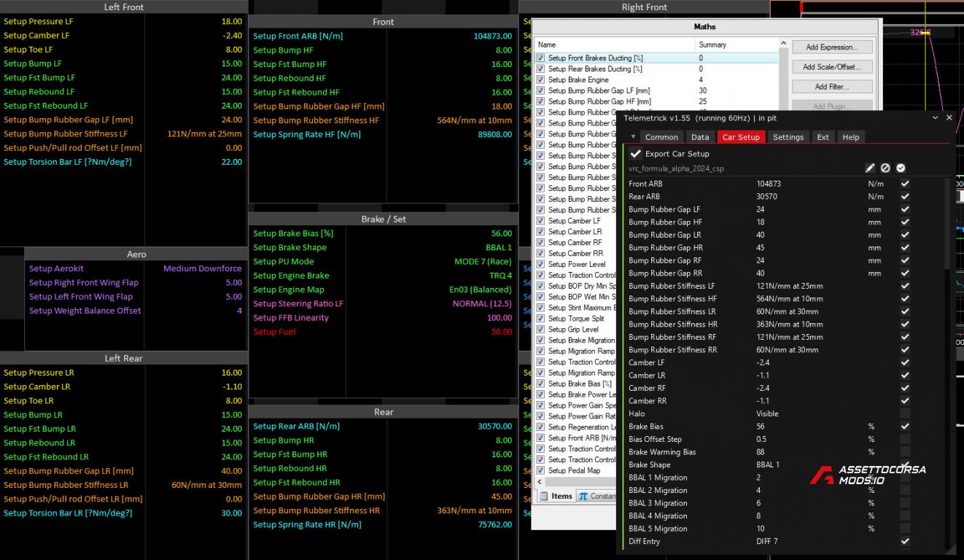Enable the Halo export checkbox
The height and width of the screenshot is (560, 964).
905,413
